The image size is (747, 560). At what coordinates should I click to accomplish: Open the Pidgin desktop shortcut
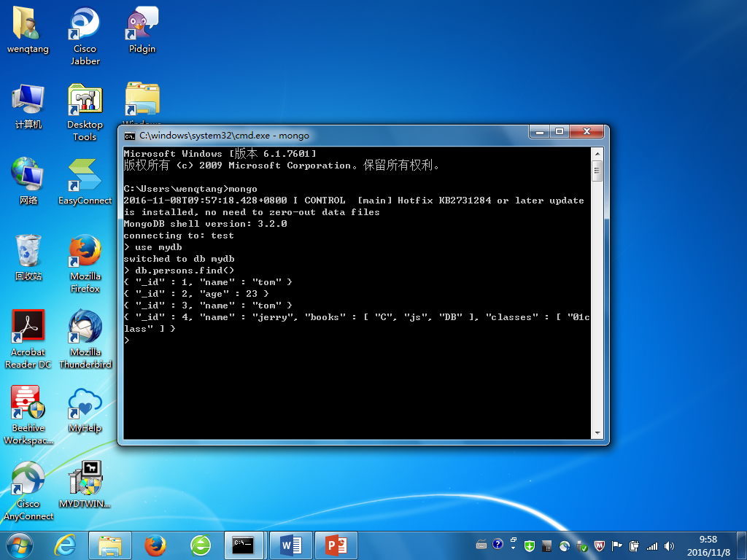pos(142,27)
